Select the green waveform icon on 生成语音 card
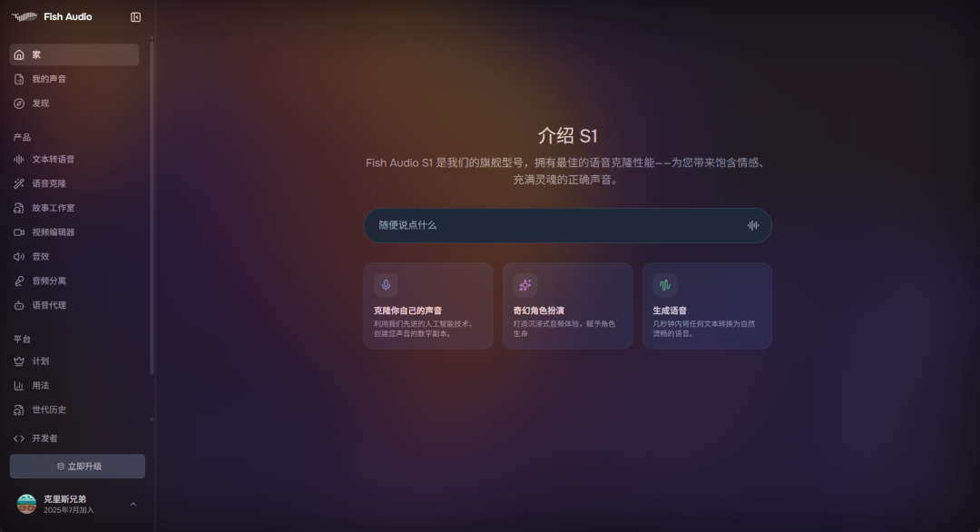The height and width of the screenshot is (532, 980). [x=663, y=284]
